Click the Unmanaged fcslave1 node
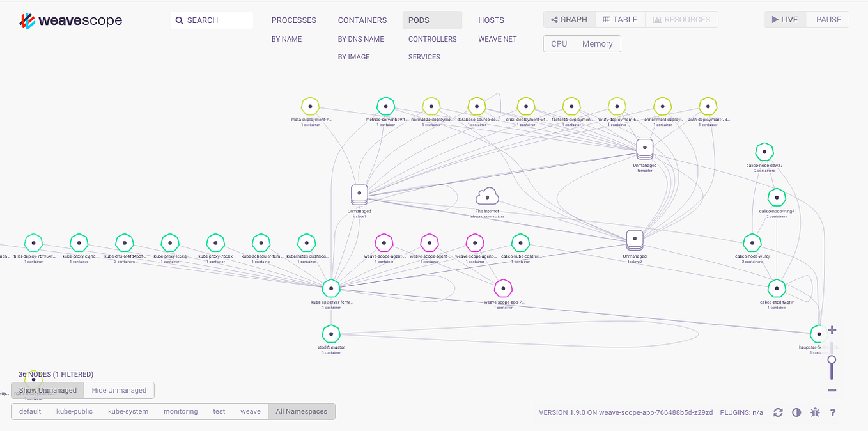868x431 pixels. [x=359, y=194]
